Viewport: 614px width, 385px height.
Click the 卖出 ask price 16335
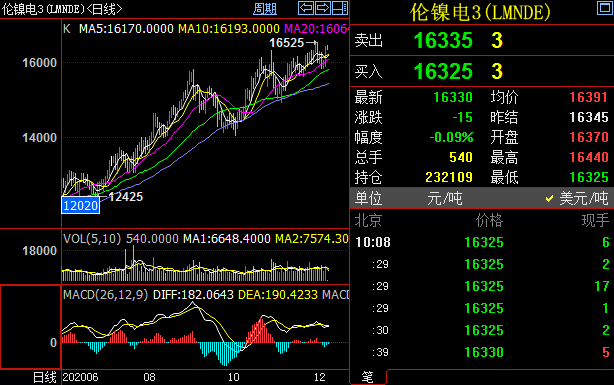(x=443, y=40)
